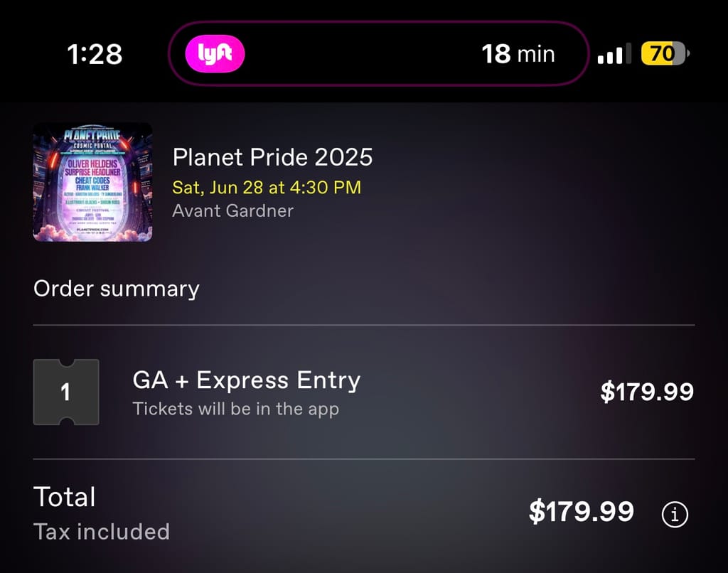Tap the Tax included note

click(x=102, y=532)
